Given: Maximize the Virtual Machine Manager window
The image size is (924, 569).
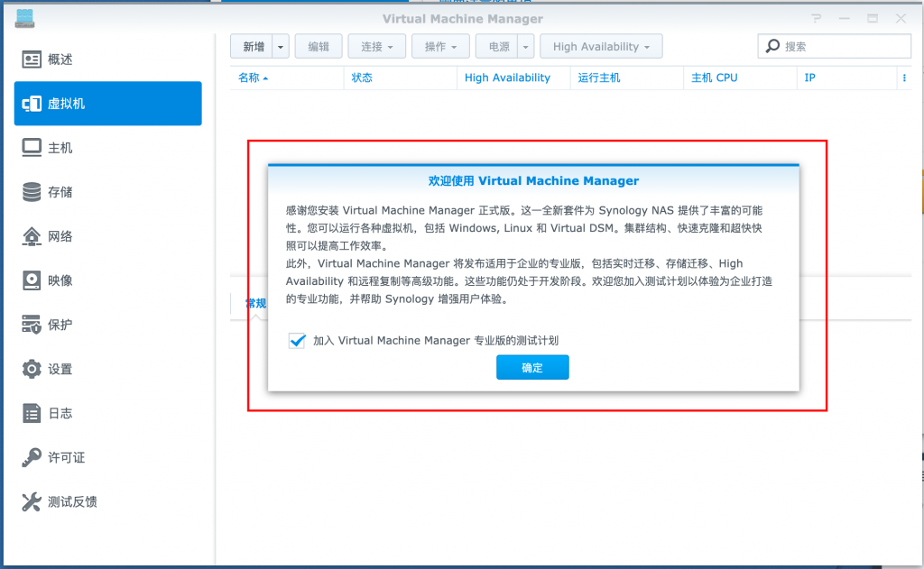Looking at the screenshot, I should tap(873, 19).
